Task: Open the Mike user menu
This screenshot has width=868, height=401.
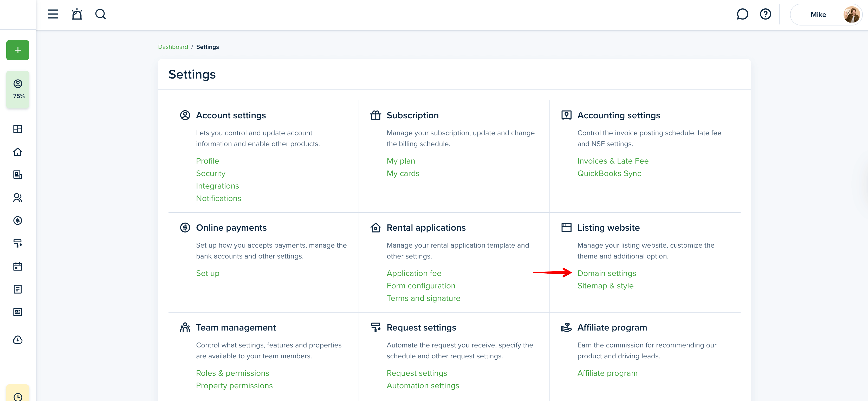Action: click(x=826, y=15)
